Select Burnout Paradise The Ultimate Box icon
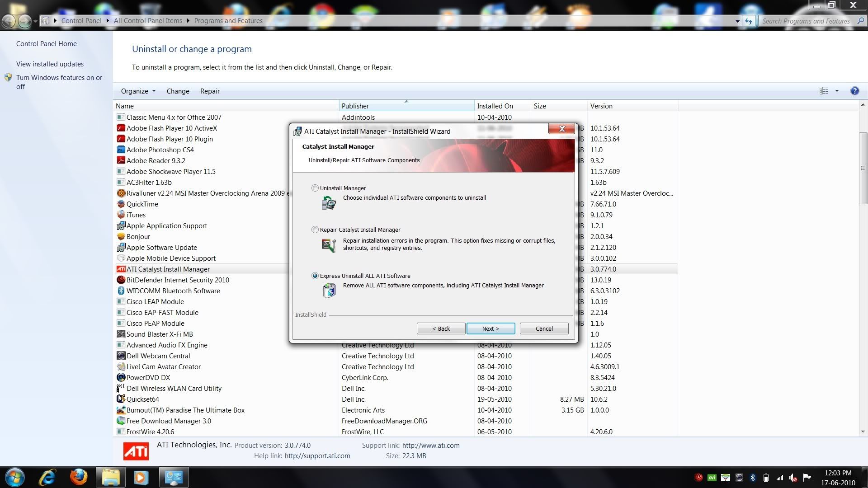Screen dimensions: 868x488 click(121, 410)
